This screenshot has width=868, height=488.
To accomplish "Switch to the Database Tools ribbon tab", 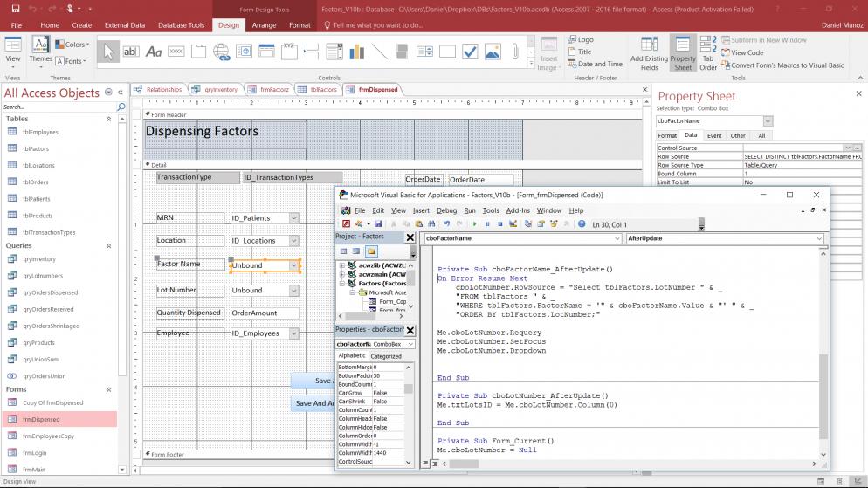I will tap(181, 25).
